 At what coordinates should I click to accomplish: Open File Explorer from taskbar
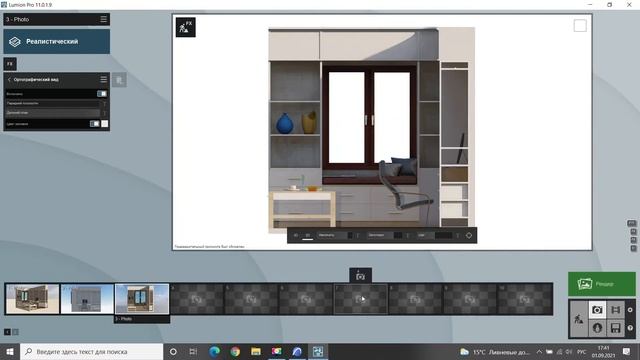click(256, 351)
